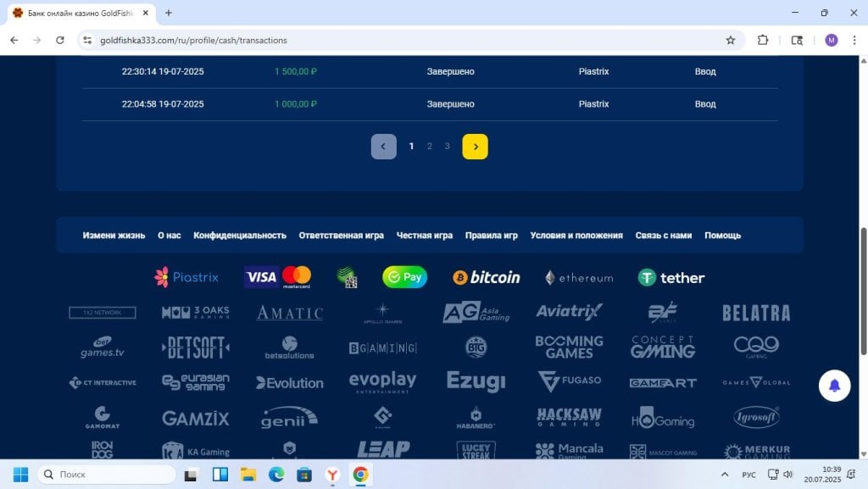
Task: Click the Hacksaw Gaming provider logo
Action: (569, 416)
